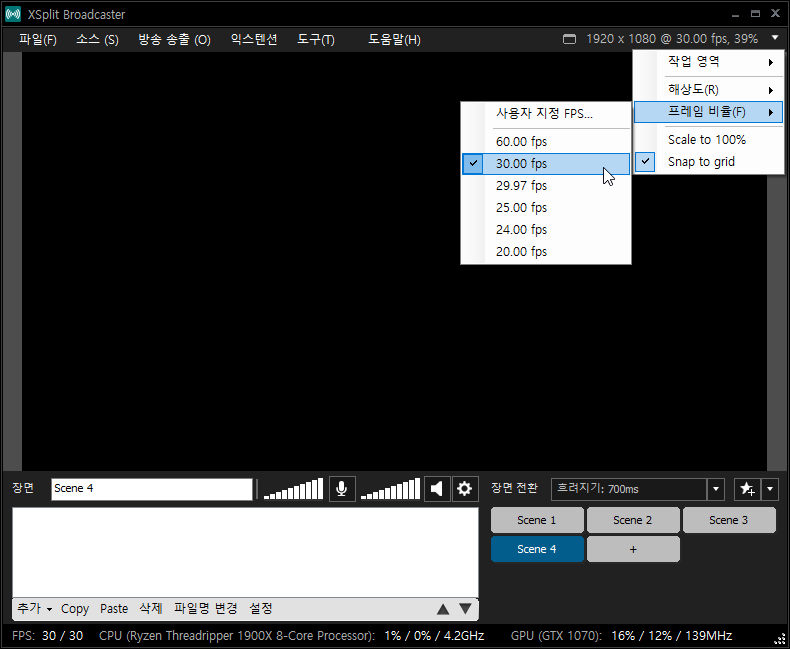Viewport: 790px width, 649px height.
Task: Choose 20.00 fps frame rate
Action: click(x=546, y=252)
